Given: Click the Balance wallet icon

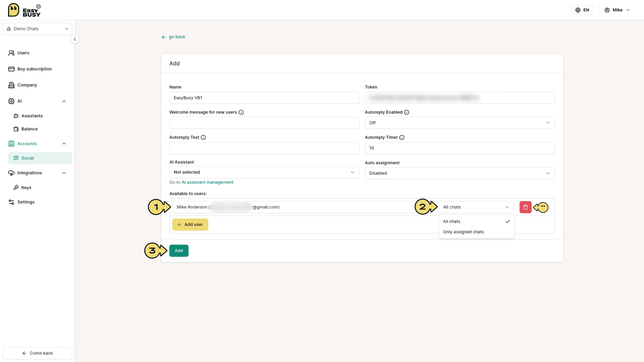Looking at the screenshot, I should point(16,129).
